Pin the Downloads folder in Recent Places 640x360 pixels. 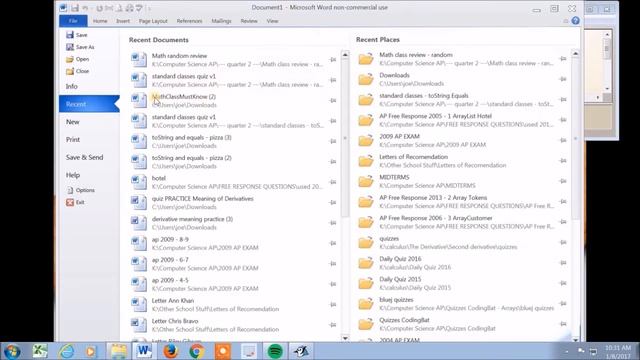tap(563, 79)
